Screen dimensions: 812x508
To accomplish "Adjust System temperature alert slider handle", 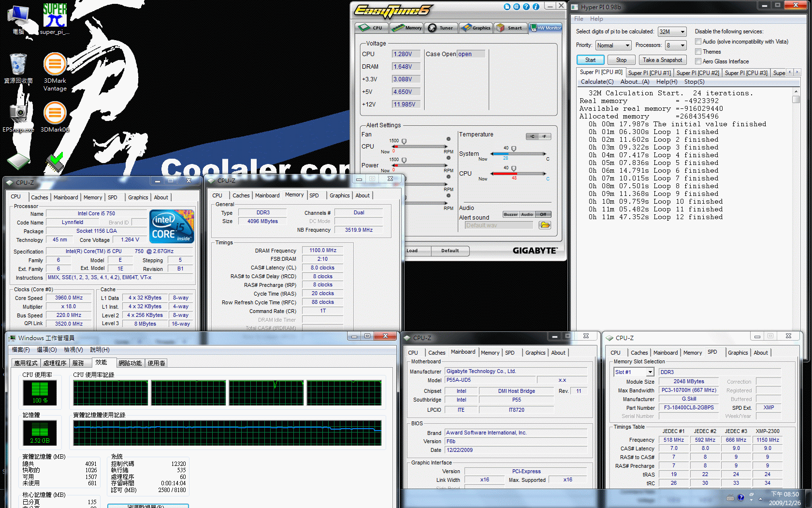I will (513, 149).
